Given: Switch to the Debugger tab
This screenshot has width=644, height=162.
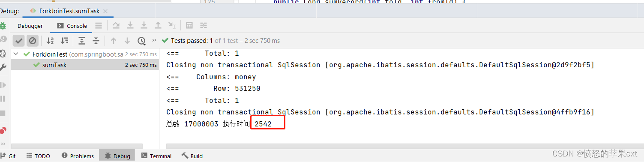Looking at the screenshot, I should [30, 26].
